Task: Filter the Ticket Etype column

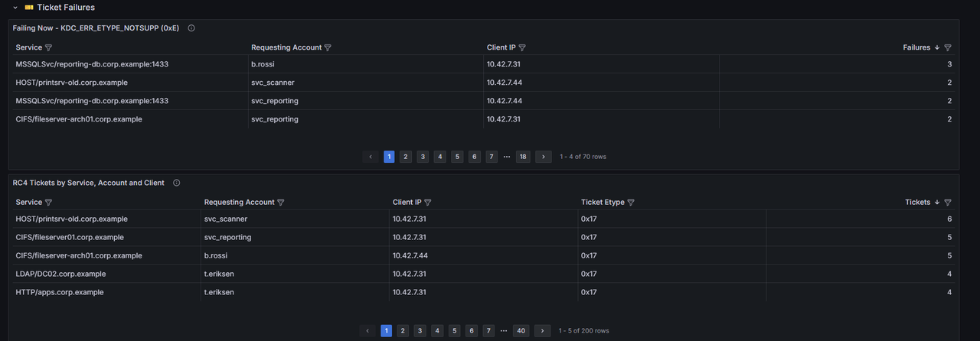Action: point(631,203)
